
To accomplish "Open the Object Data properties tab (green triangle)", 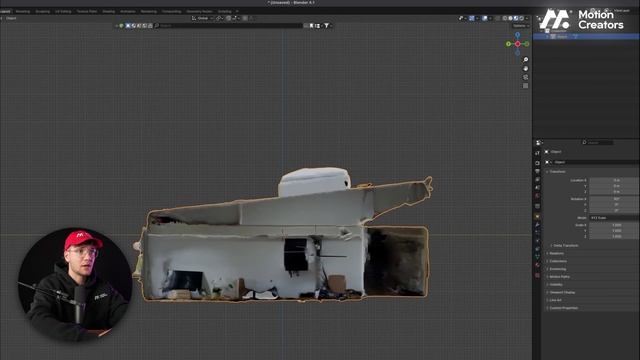I will click(x=537, y=257).
